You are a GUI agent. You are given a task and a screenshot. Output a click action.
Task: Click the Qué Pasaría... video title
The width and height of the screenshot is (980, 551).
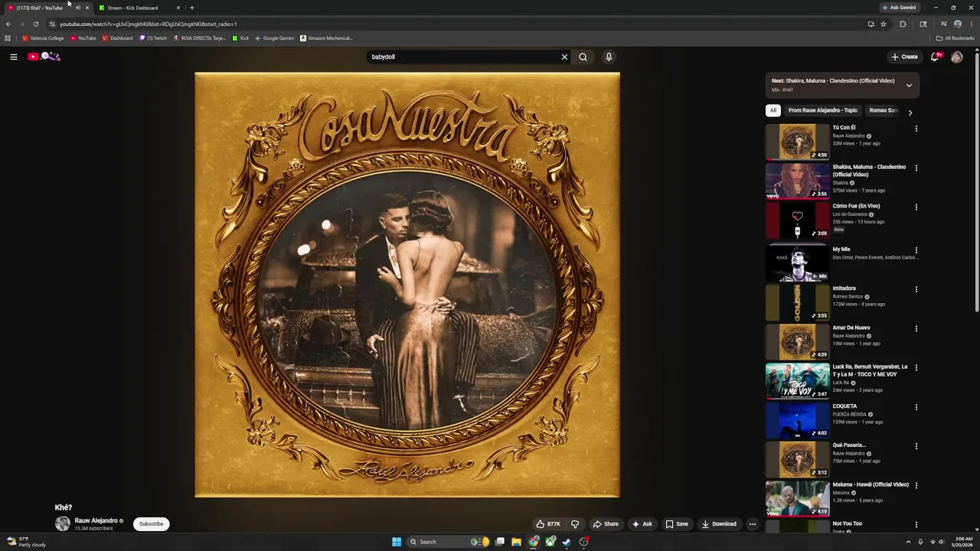click(x=849, y=445)
